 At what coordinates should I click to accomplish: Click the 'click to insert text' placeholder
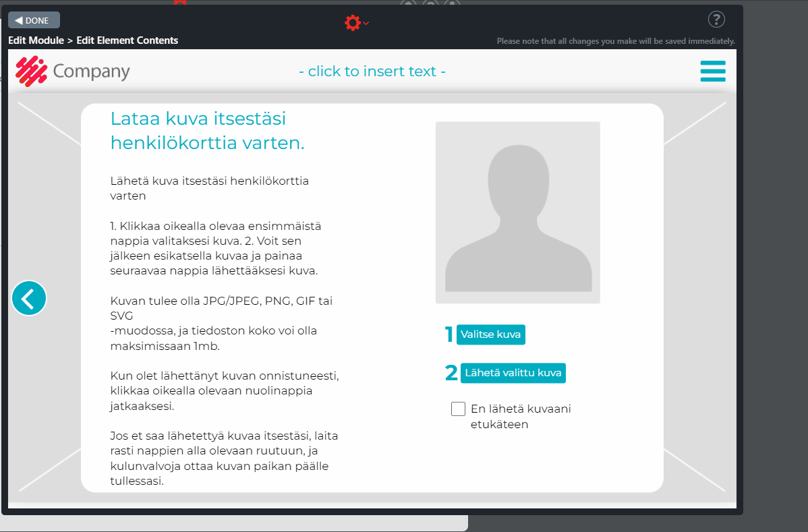pos(372,71)
